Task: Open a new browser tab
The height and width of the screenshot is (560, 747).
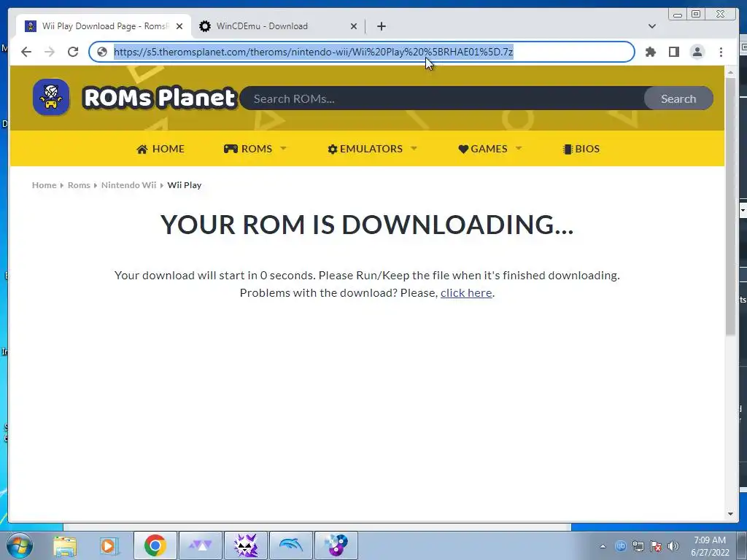Action: pyautogui.click(x=381, y=26)
